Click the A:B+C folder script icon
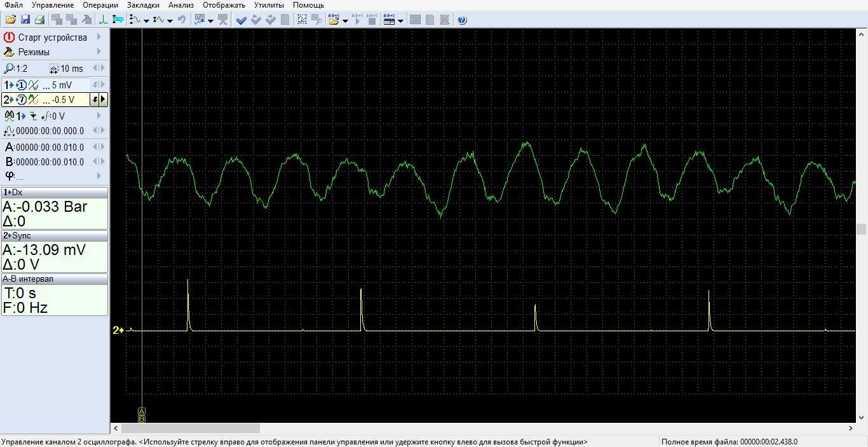This screenshot has width=868, height=447. tap(334, 20)
